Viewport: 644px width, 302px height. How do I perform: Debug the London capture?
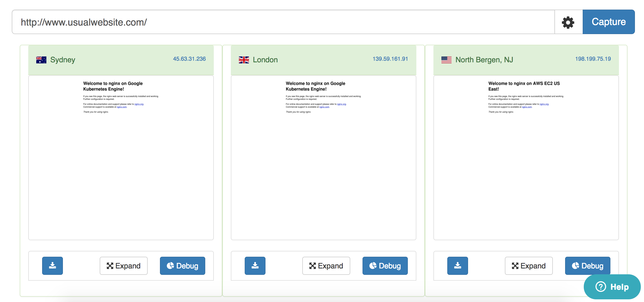pyautogui.click(x=385, y=266)
